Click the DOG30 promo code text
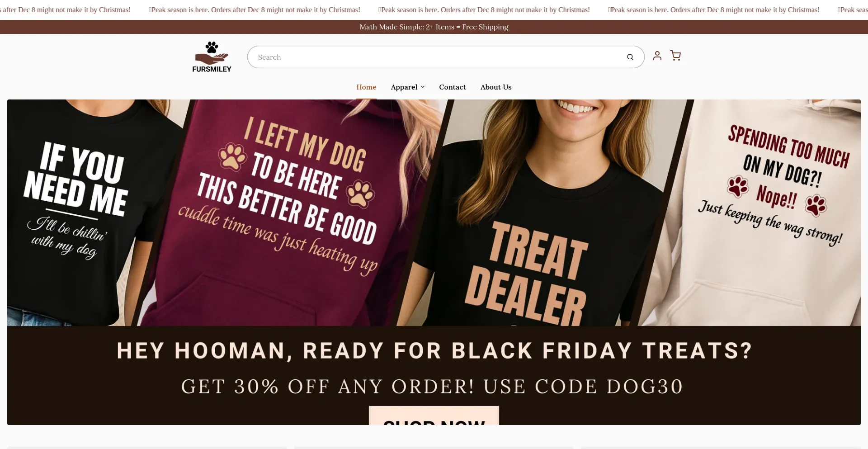868x449 pixels. click(644, 387)
